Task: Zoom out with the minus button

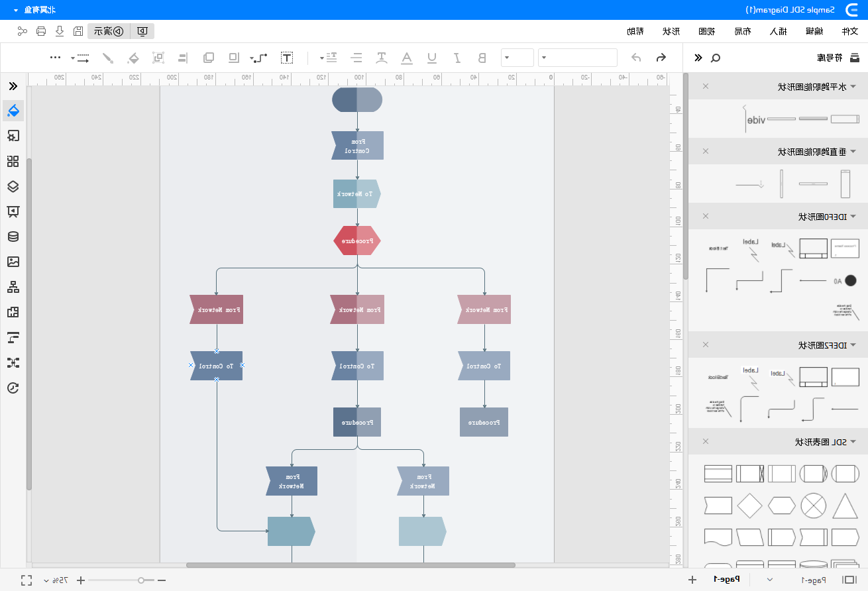Action: tap(161, 580)
